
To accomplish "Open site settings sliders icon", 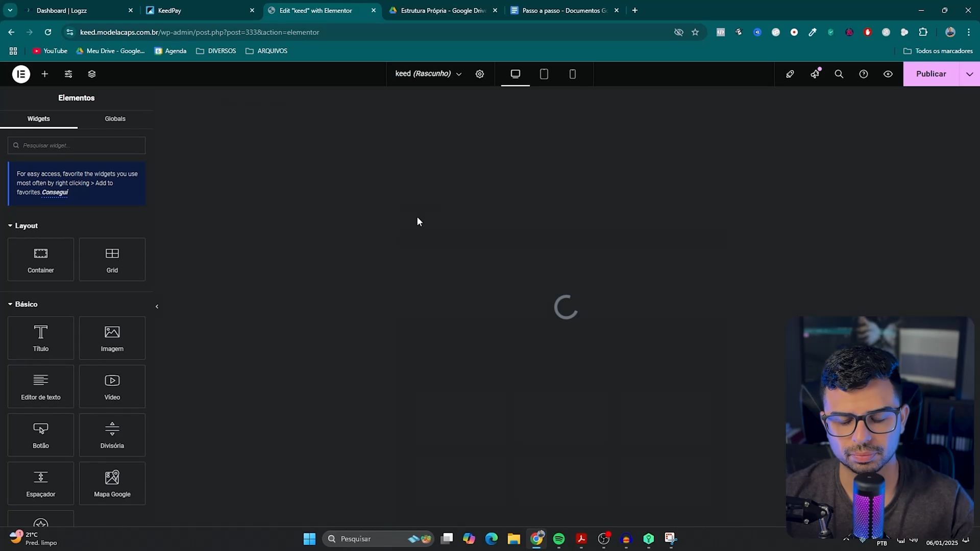I will point(68,74).
